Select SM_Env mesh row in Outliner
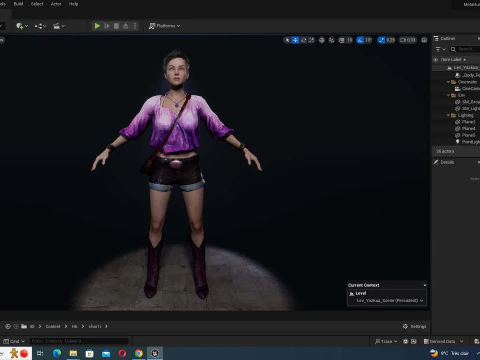This screenshot has height=360, width=480. pos(456,102)
